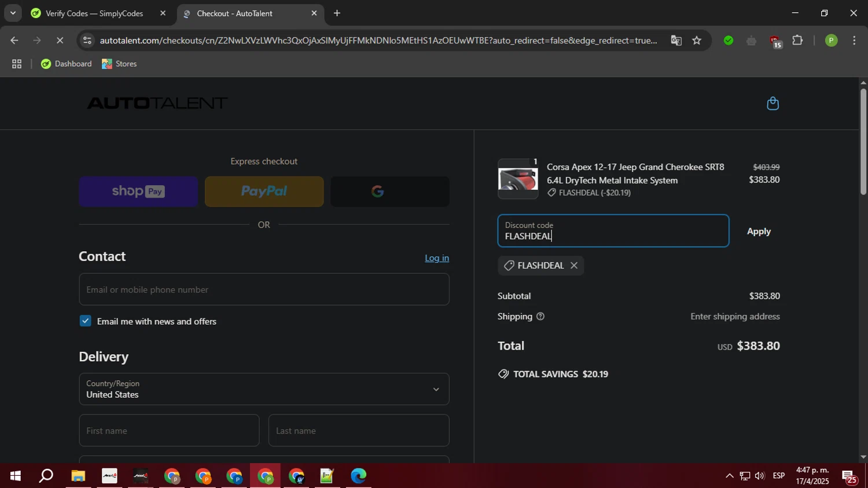The height and width of the screenshot is (488, 868).
Task: Show hidden system tray icons
Action: [x=729, y=476]
